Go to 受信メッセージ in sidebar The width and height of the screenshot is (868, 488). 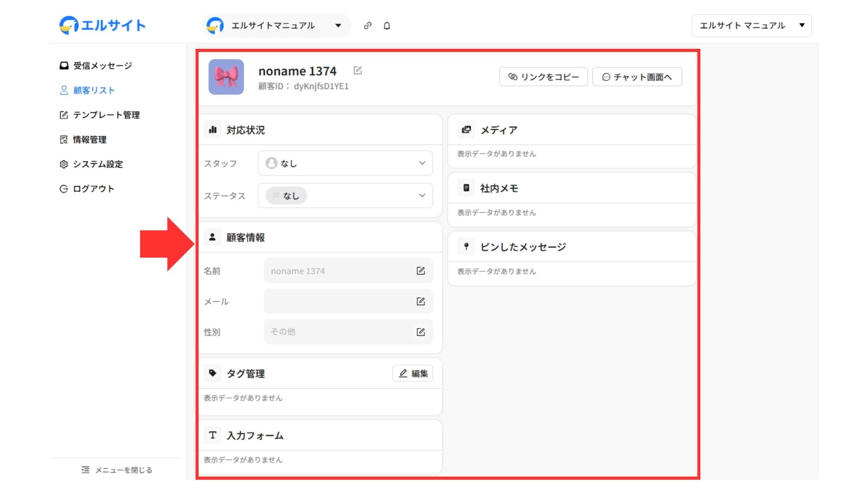[102, 66]
